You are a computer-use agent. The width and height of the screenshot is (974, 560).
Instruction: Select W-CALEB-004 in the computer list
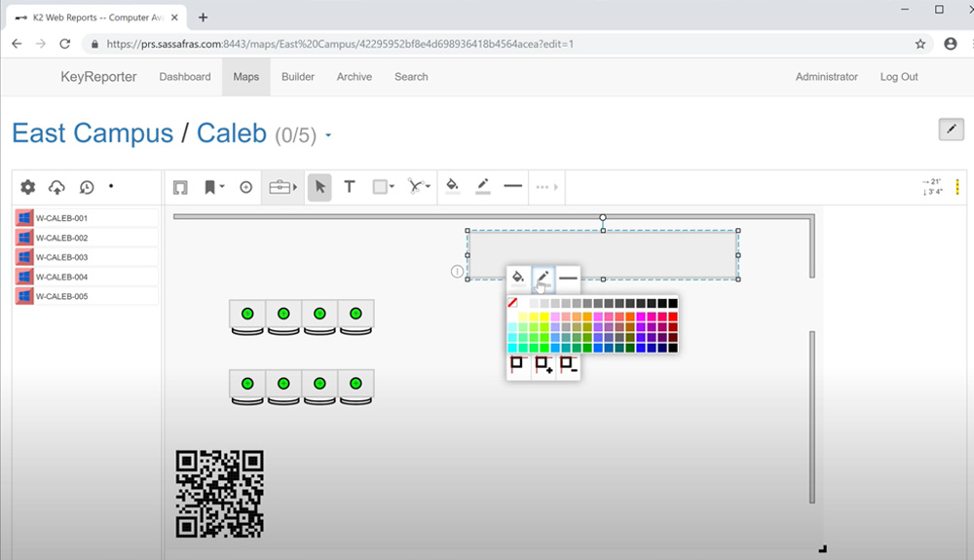click(86, 277)
